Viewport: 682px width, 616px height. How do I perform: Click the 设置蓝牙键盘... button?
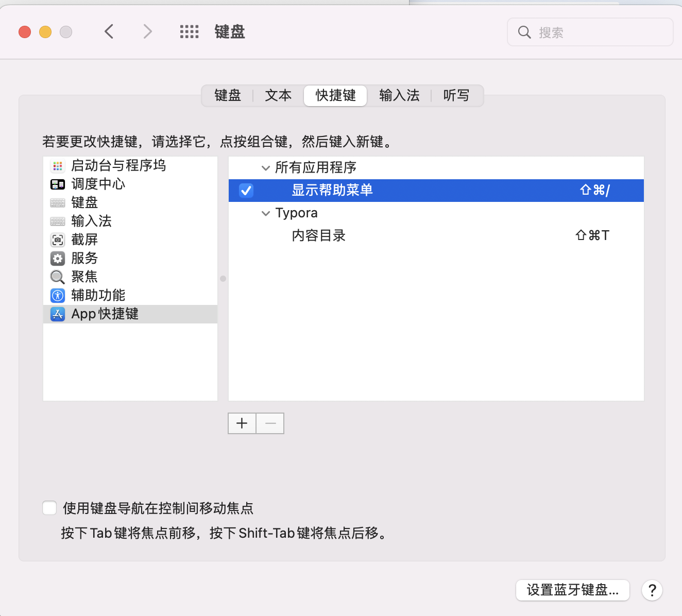(x=572, y=590)
